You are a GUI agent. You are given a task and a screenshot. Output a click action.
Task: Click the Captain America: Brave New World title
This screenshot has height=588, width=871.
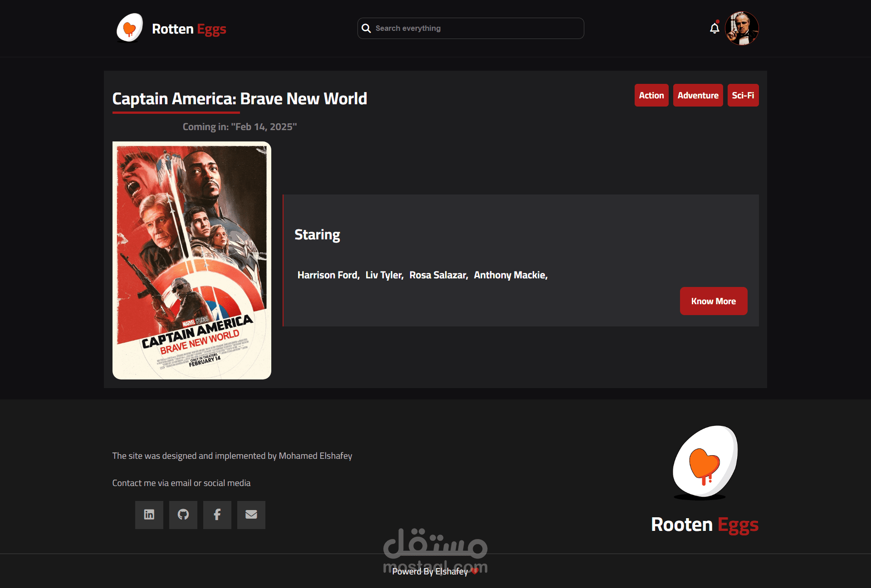pos(240,98)
